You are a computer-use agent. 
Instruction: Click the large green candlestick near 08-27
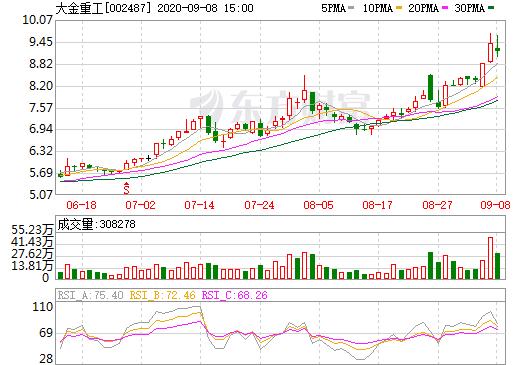(430, 88)
